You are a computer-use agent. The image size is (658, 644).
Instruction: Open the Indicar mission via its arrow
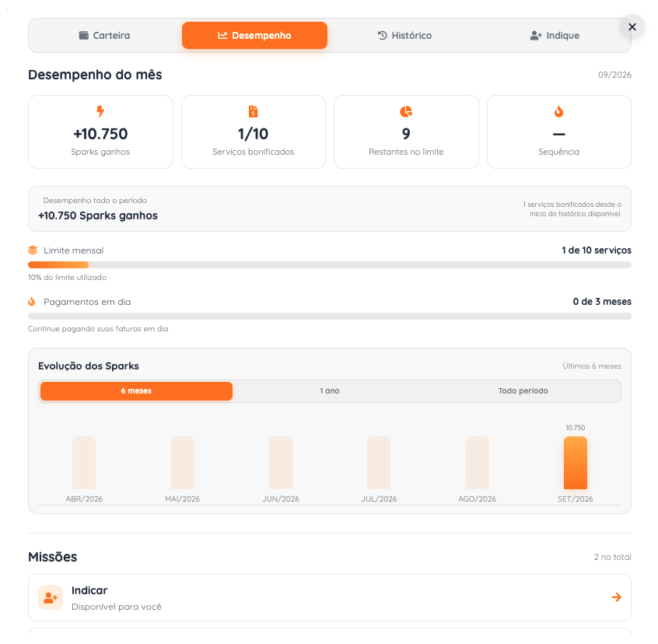(x=617, y=597)
